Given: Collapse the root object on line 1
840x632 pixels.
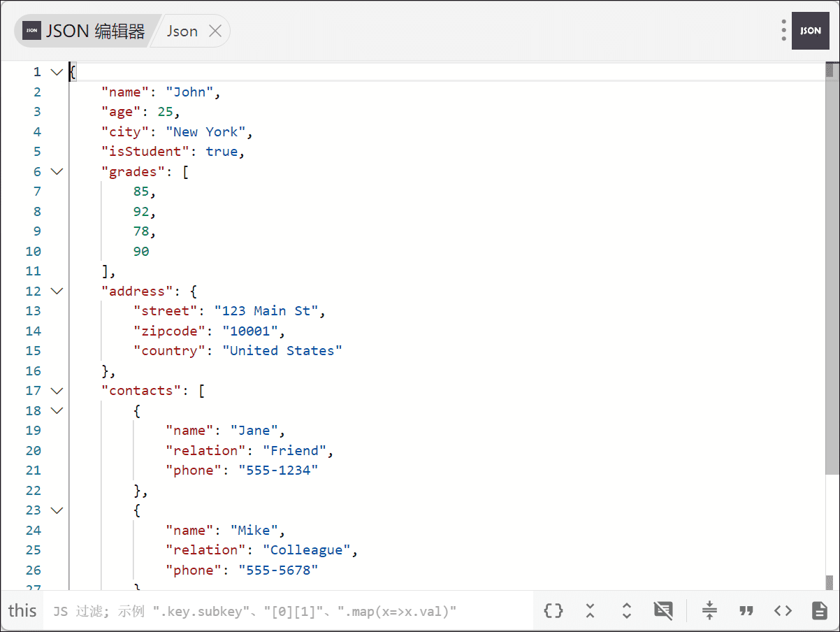Looking at the screenshot, I should 57,72.
